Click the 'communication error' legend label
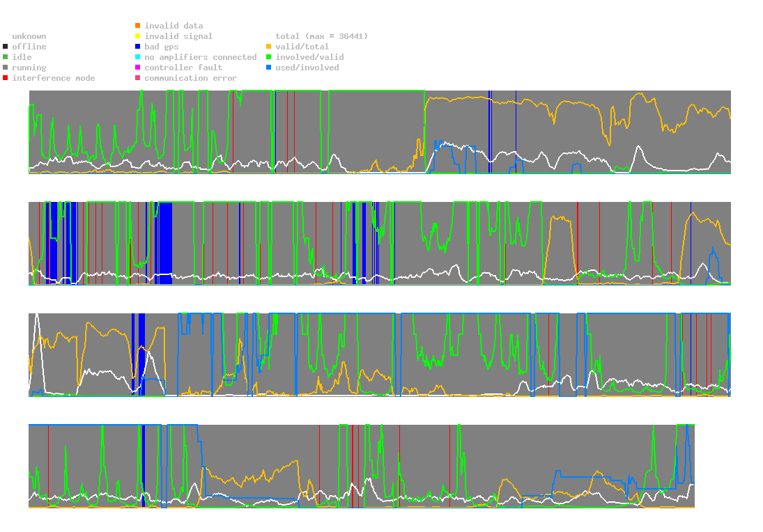This screenshot has width=763, height=532. click(191, 78)
